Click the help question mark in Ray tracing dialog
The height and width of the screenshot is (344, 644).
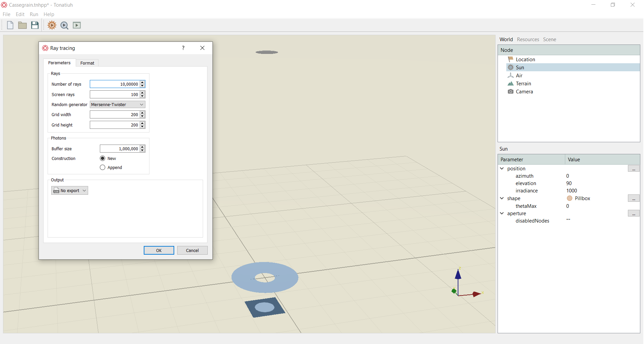(183, 48)
